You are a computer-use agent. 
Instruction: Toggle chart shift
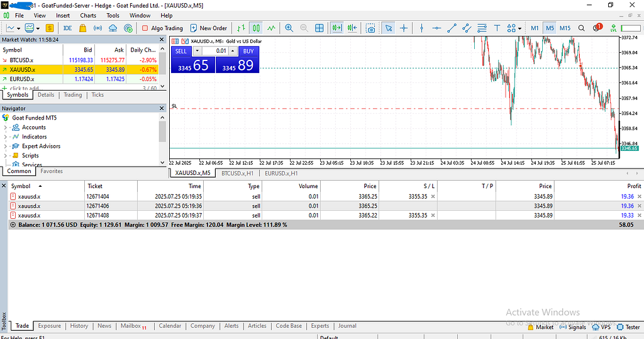[x=352, y=28]
